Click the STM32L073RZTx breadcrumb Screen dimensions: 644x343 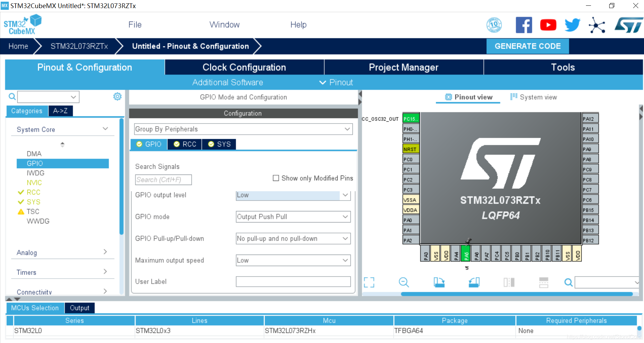(x=79, y=46)
